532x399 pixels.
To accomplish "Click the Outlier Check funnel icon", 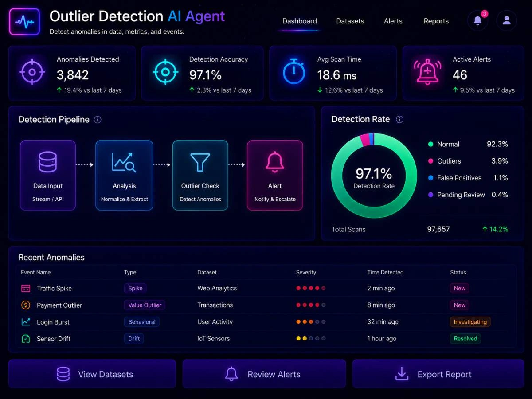I will 200,162.
